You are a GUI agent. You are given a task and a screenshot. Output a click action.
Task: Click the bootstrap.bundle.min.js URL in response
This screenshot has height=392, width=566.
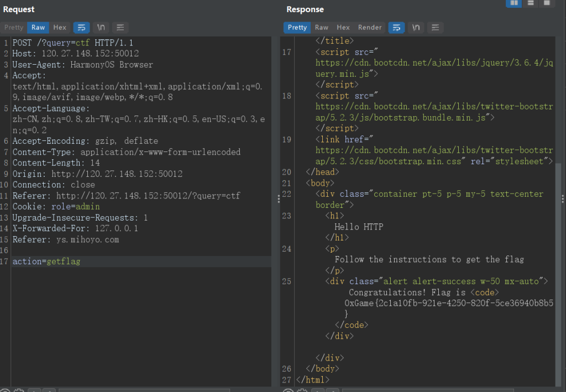[x=434, y=112]
